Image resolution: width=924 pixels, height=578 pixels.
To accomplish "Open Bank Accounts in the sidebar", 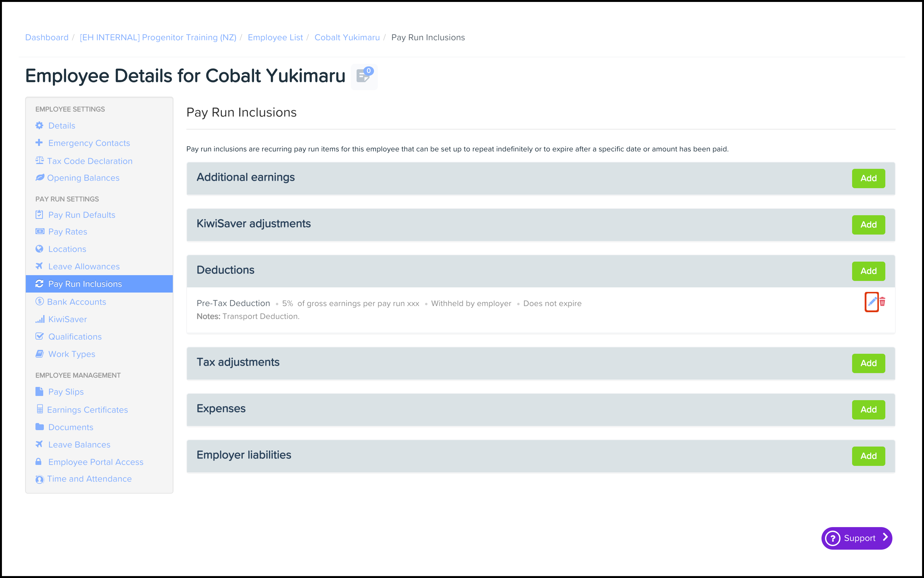I will (76, 302).
